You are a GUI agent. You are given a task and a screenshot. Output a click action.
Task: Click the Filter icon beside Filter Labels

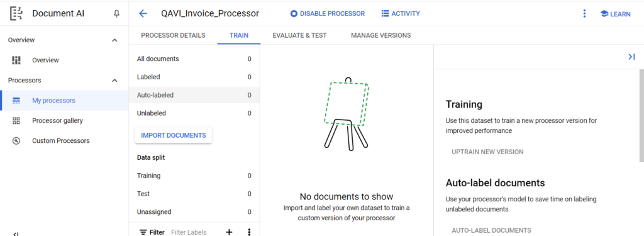click(143, 232)
